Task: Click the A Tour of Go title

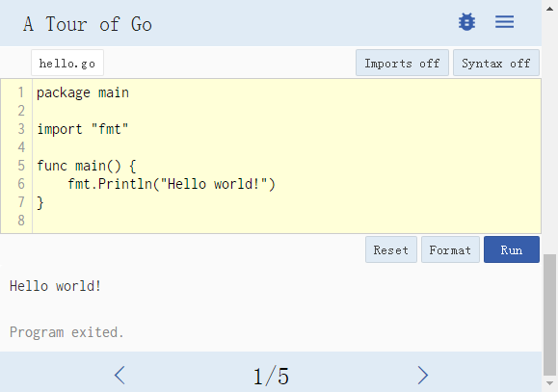Action: [88, 24]
